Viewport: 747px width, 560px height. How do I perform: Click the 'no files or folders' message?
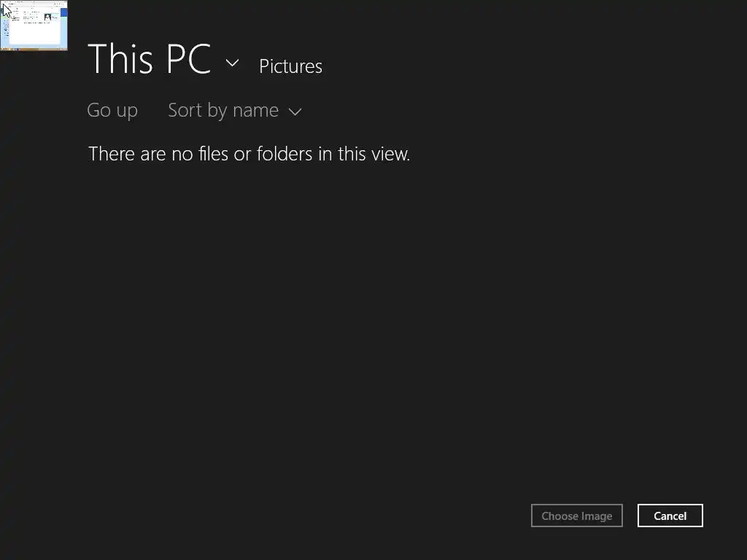click(x=249, y=154)
